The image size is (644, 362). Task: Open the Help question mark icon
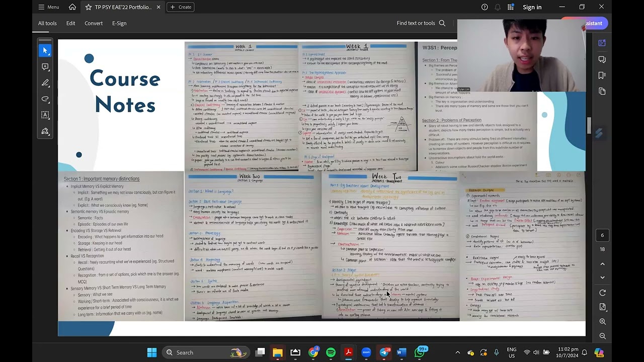485,7
